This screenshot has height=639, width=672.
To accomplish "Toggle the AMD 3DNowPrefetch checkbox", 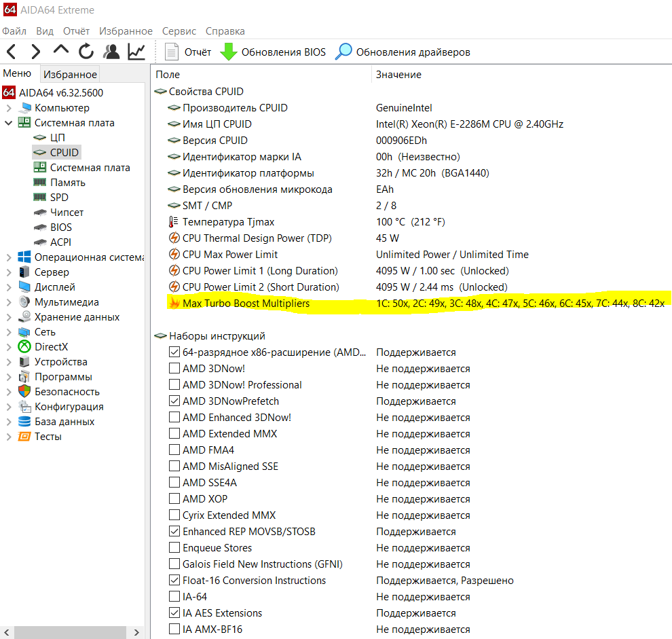I will point(174,401).
